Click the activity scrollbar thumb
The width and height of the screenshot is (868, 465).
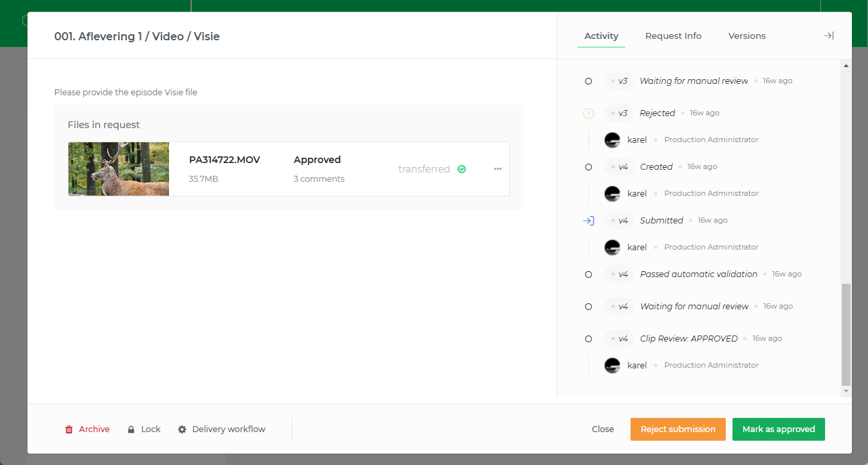[846, 333]
